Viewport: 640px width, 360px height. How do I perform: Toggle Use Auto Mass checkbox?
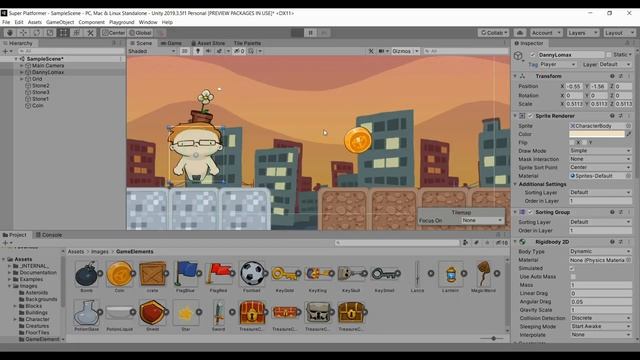tap(572, 277)
